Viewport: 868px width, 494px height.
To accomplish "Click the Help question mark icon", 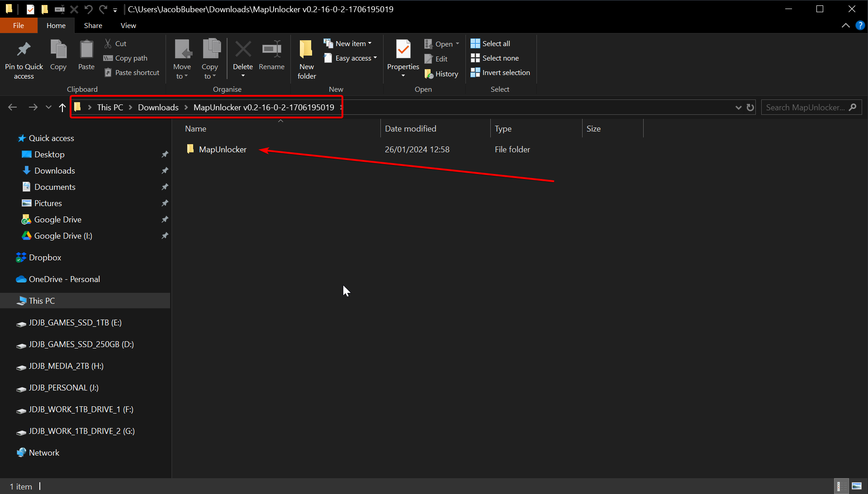I will pyautogui.click(x=860, y=26).
